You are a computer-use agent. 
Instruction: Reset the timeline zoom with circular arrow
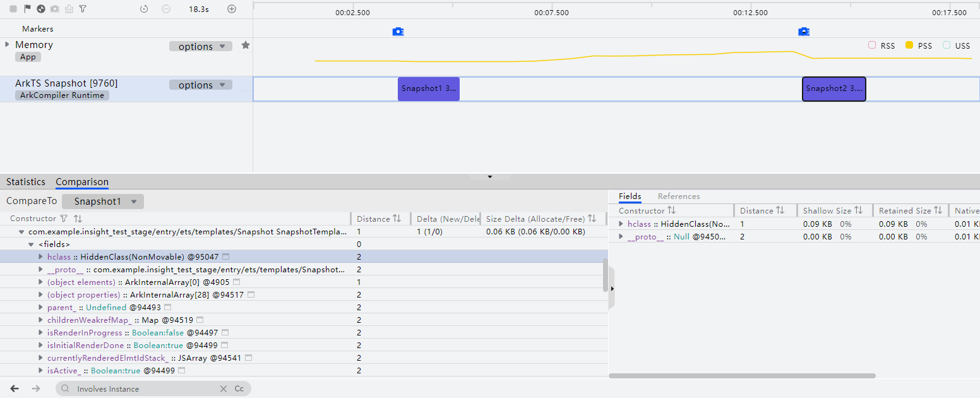click(144, 9)
